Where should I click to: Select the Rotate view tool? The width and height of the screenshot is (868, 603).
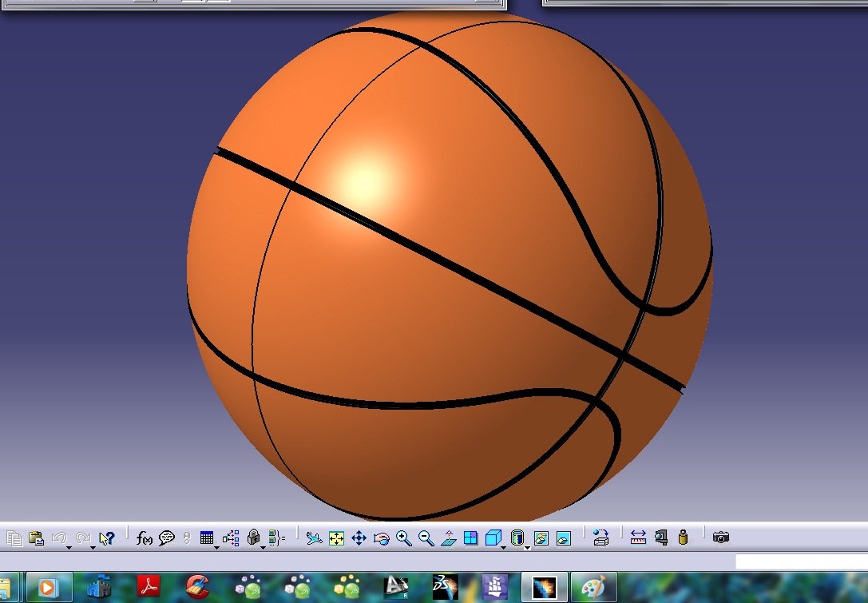tap(382, 538)
